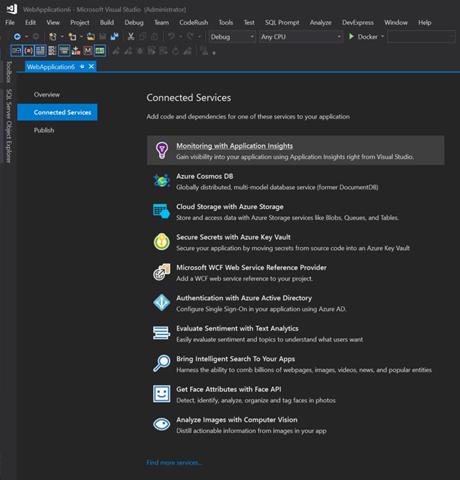Image resolution: width=460 pixels, height=480 pixels.
Task: Click the Computer Vision eye icon
Action: [162, 424]
